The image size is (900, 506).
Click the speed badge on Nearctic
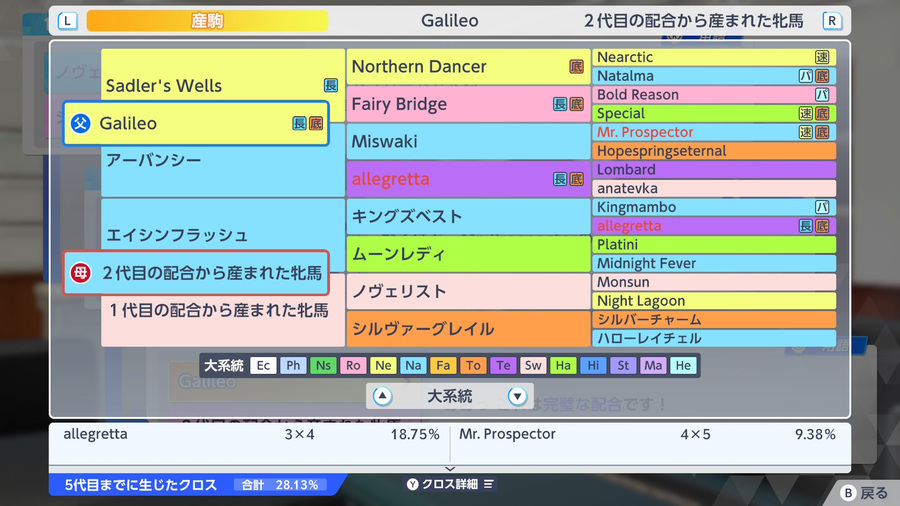point(822,57)
